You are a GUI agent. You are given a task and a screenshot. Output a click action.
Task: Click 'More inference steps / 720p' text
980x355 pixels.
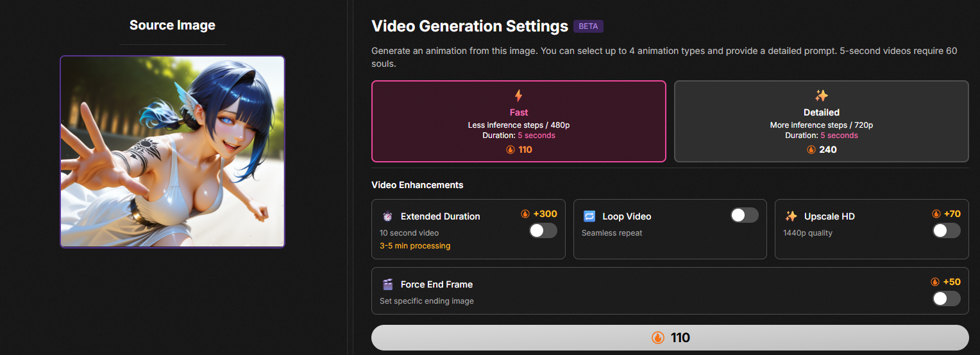(x=822, y=125)
